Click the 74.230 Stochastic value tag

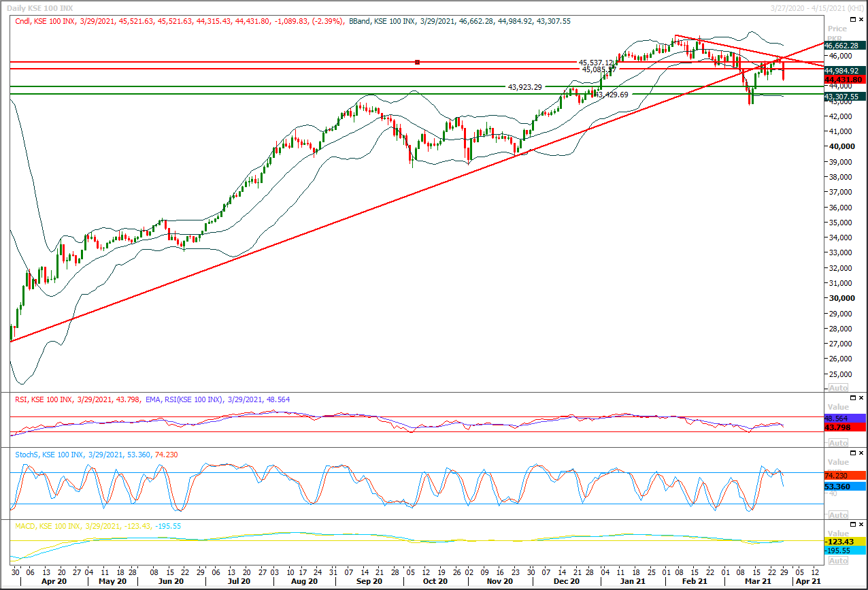click(844, 476)
